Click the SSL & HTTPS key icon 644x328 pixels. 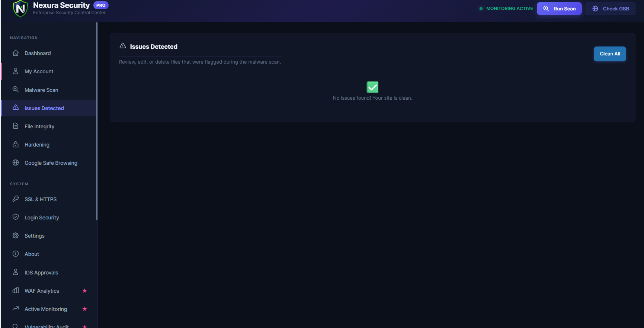(x=16, y=199)
